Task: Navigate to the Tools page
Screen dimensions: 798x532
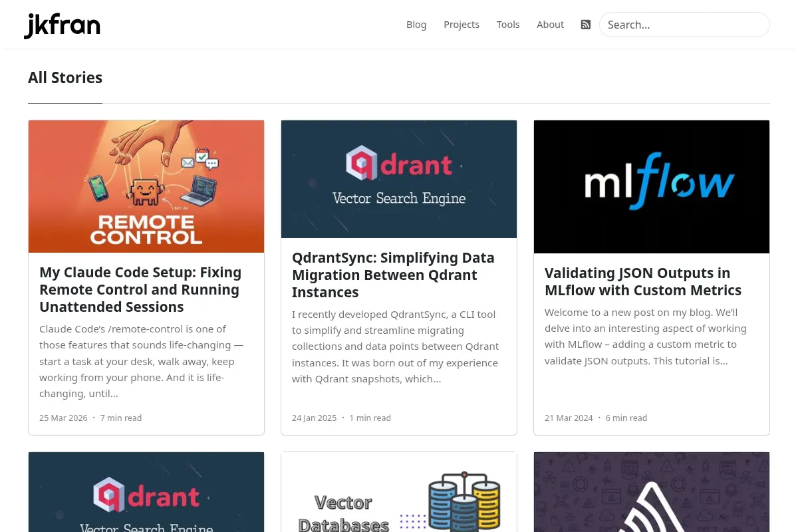Action: pyautogui.click(x=508, y=25)
